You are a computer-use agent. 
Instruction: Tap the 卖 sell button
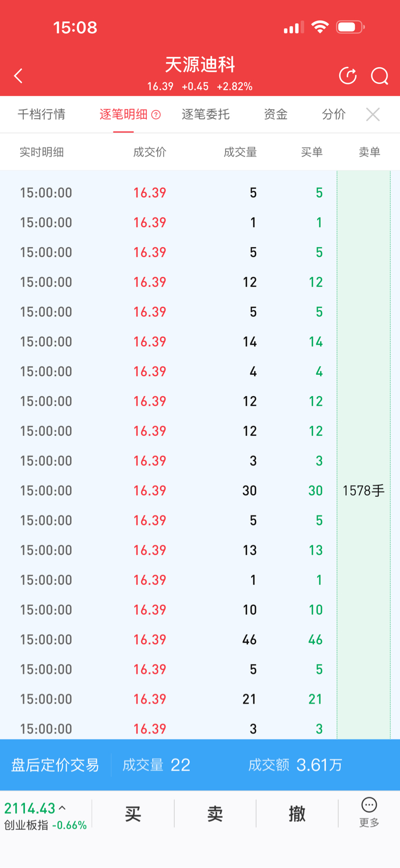coord(215,813)
